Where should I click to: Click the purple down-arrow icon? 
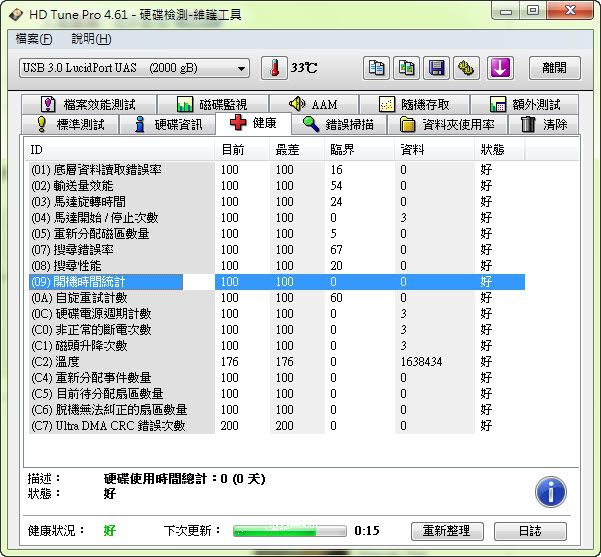[x=500, y=68]
